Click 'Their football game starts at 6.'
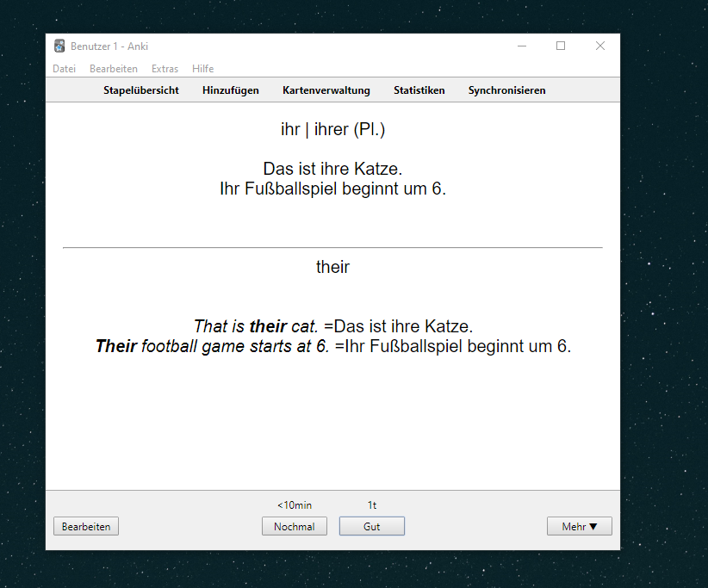 [x=212, y=346]
